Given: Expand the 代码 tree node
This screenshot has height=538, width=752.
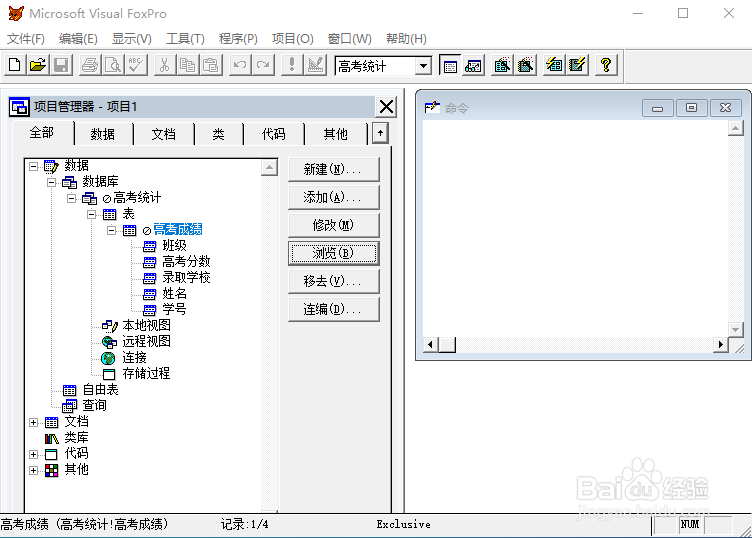Looking at the screenshot, I should coord(34,454).
